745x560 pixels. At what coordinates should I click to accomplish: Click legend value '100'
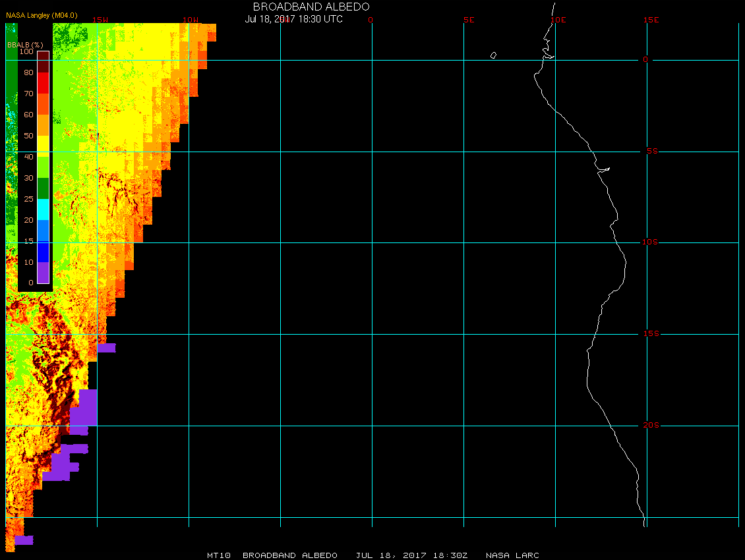[26, 51]
